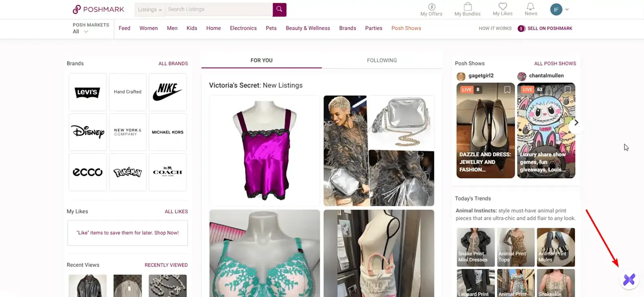
Task: Open My Bundles bag icon
Action: pyautogui.click(x=468, y=6)
